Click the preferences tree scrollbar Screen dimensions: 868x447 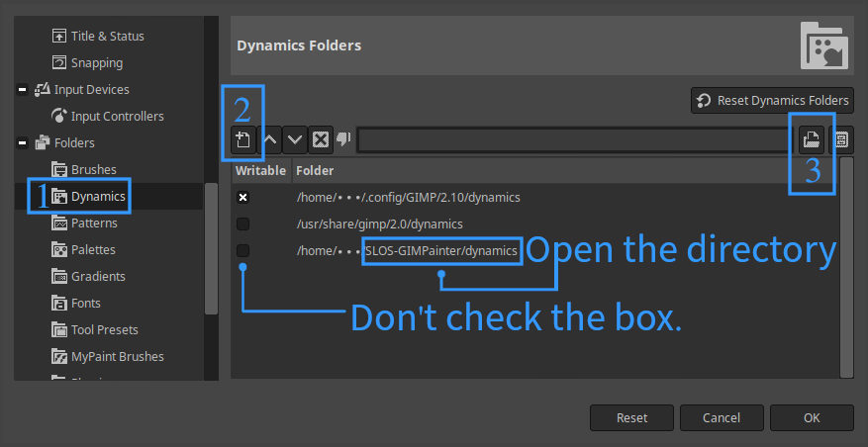[x=211, y=249]
